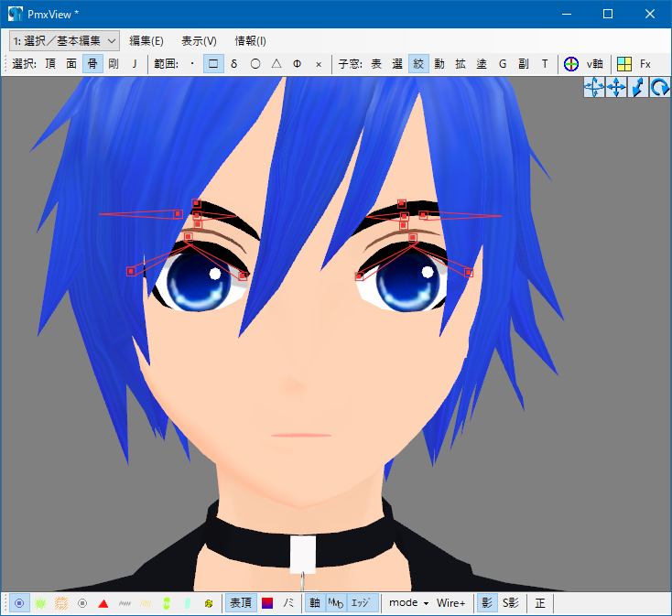
Task: Expand the 1: 選択／基本編集 mode dropdown
Action: [x=65, y=41]
